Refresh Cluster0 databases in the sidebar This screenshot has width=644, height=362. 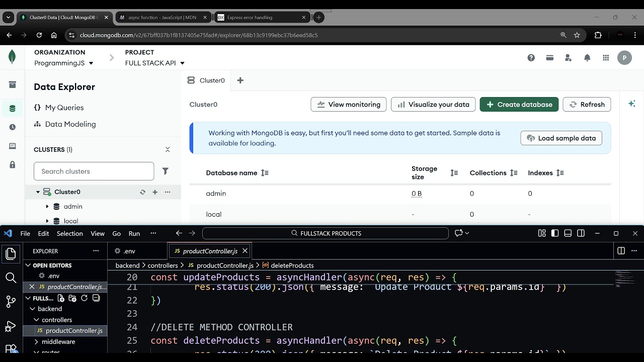pos(142,192)
